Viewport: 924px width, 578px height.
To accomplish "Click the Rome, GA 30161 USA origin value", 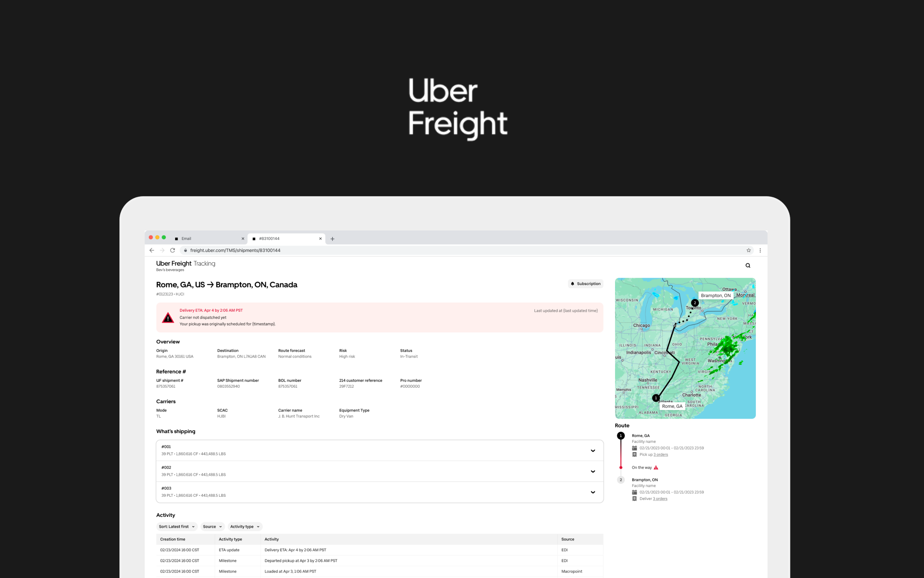I will pos(174,357).
